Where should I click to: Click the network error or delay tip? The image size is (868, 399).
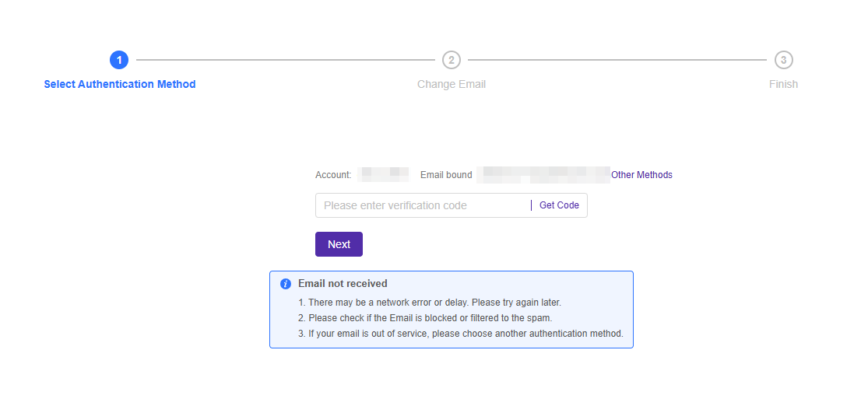coord(430,302)
